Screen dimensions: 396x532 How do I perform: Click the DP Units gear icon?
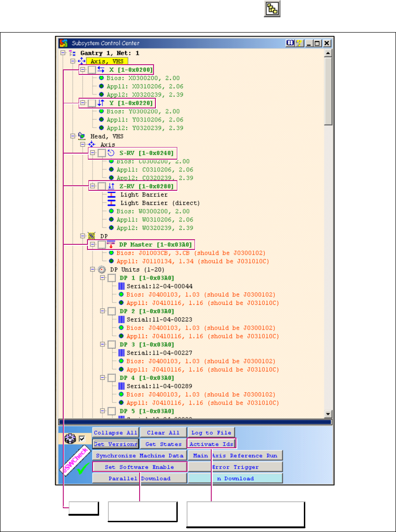coord(102,269)
